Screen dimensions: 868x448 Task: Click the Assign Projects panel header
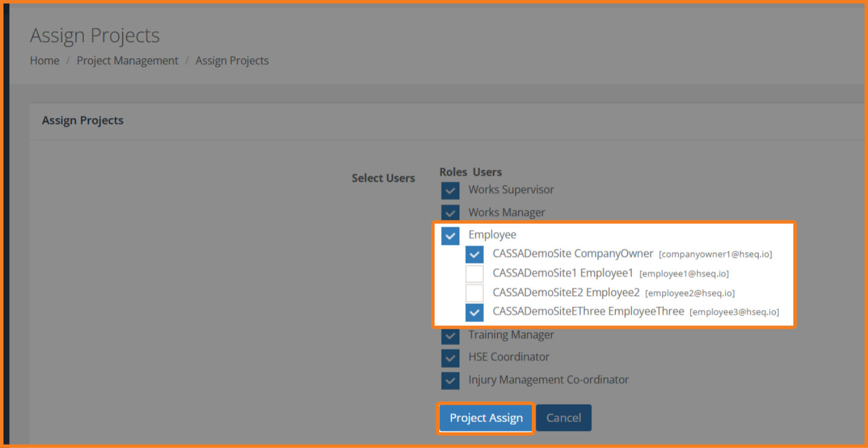point(83,120)
